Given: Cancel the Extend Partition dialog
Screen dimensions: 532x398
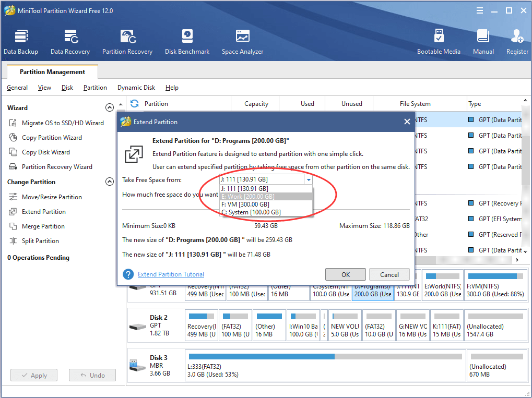Looking at the screenshot, I should [x=389, y=274].
